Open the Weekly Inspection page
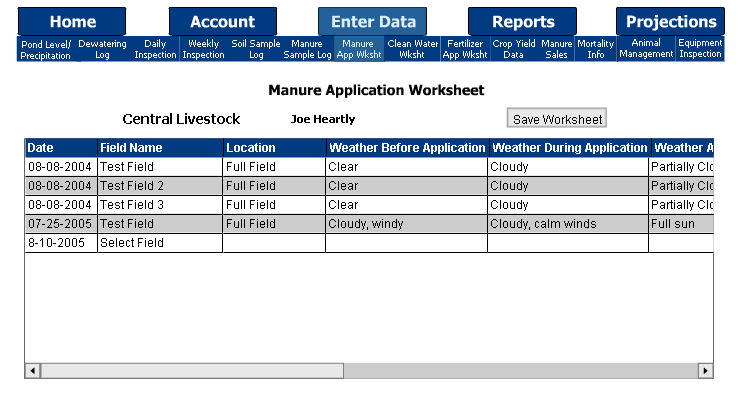 point(204,49)
